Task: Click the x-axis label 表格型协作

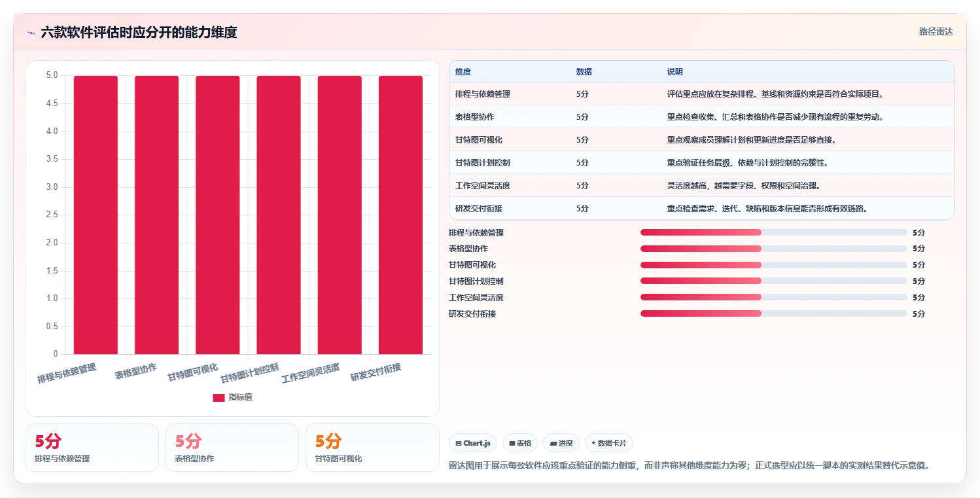Action: [x=136, y=371]
